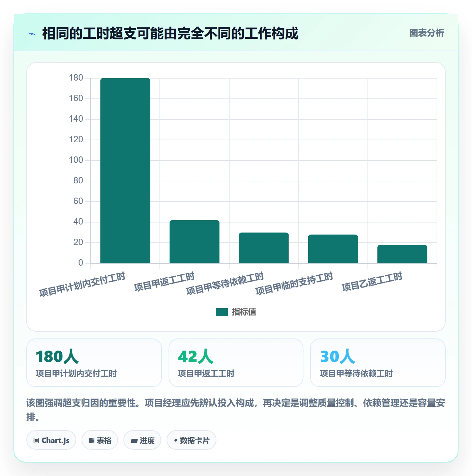Click the 项目甲临时支持工时 axis label
This screenshot has width=472, height=476.
[294, 284]
